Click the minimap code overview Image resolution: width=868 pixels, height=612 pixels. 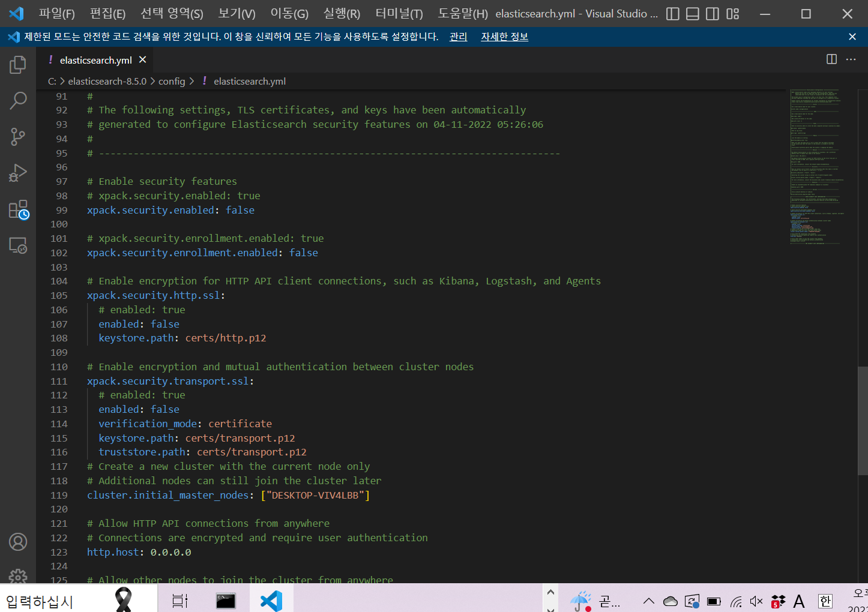pyautogui.click(x=818, y=167)
